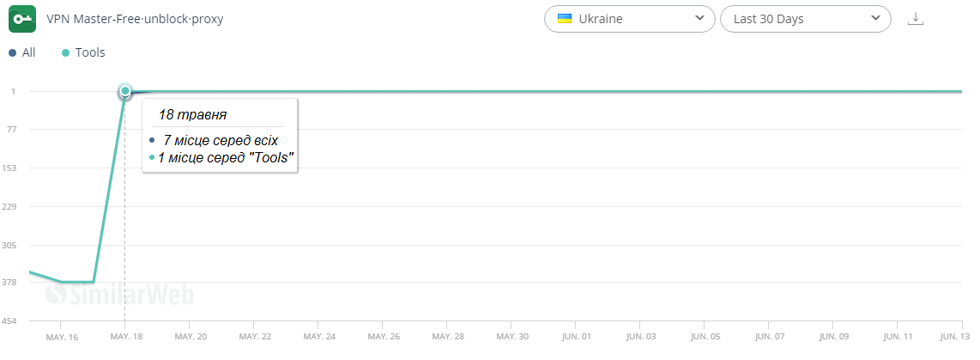The height and width of the screenshot is (360, 980).
Task: Click the chevron arrow in the Last 30 Days selector
Action: [875, 18]
